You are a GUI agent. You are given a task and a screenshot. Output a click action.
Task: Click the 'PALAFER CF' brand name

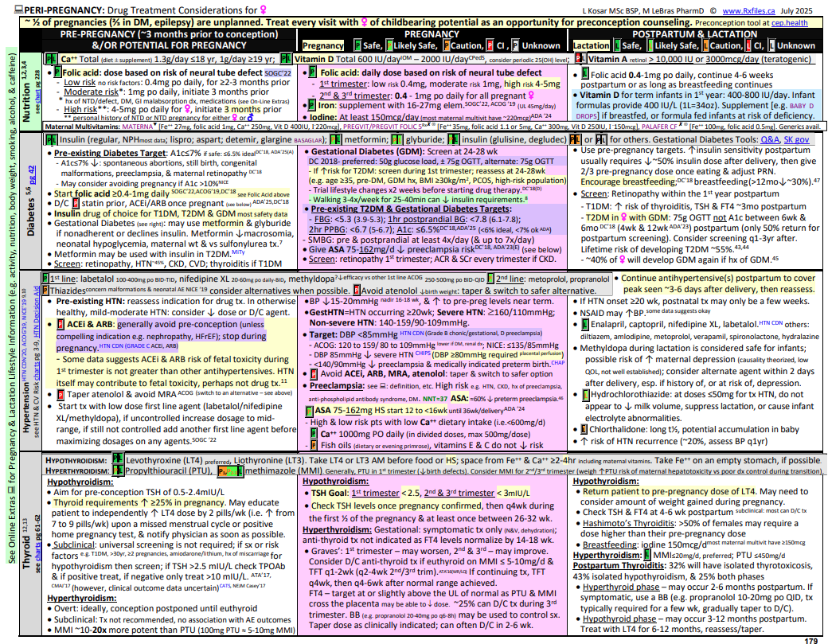659,127
